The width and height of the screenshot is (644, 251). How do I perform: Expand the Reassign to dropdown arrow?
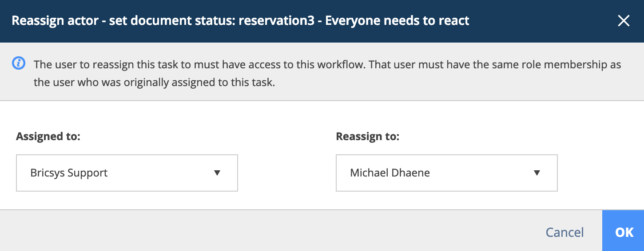(537, 173)
